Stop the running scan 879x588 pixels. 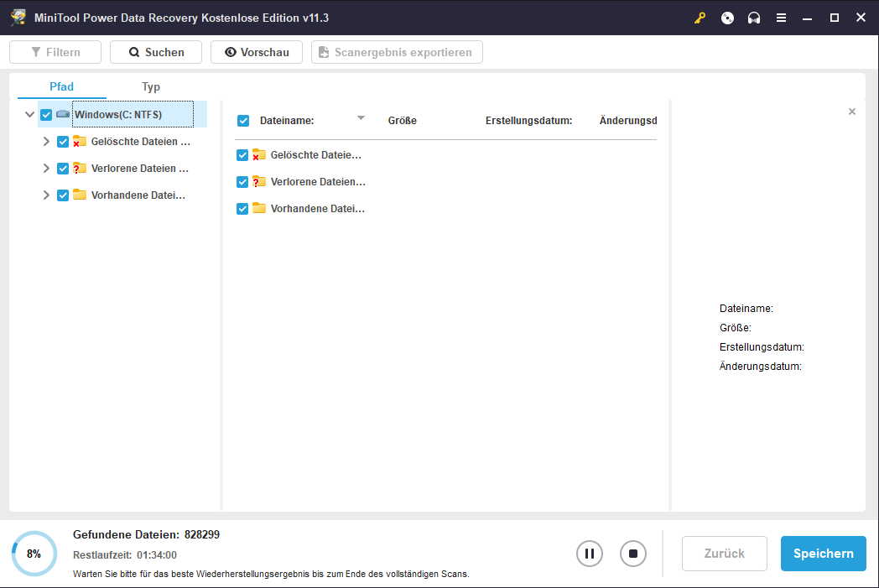pos(633,554)
